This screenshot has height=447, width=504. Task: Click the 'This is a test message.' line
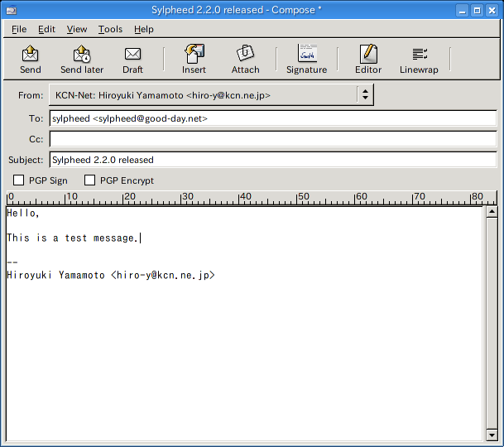coord(72,238)
